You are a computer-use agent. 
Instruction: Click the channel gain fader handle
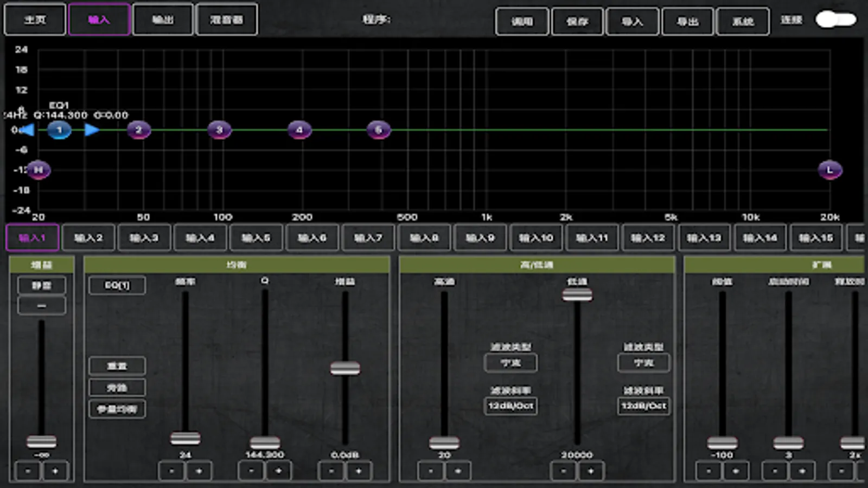point(42,441)
